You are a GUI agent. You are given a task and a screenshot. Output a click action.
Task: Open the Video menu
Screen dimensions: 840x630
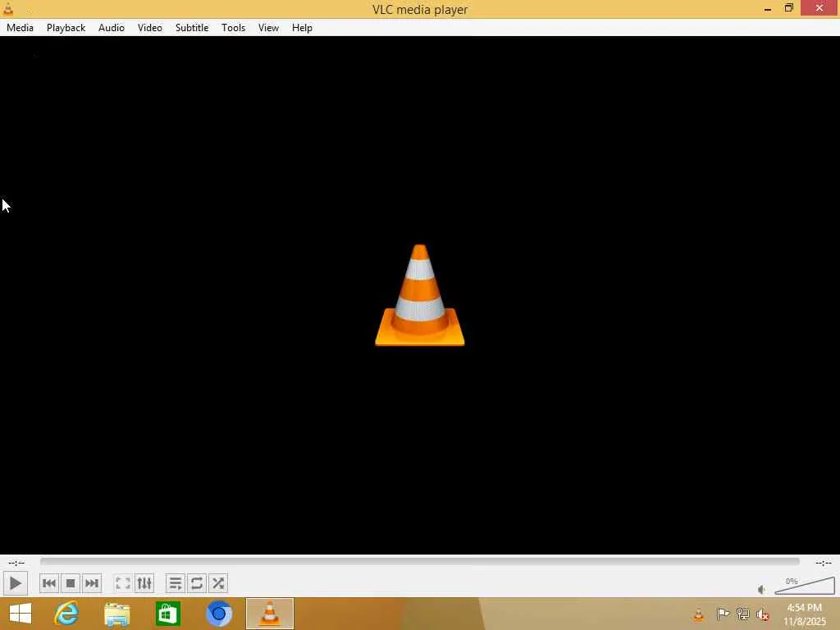coord(150,28)
